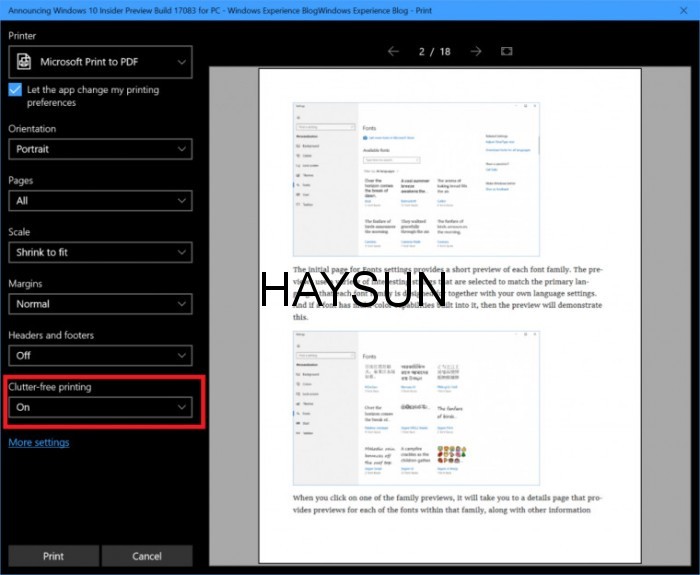Click the top Fonts screenshot in the preview
700x575 pixels.
[x=415, y=178]
